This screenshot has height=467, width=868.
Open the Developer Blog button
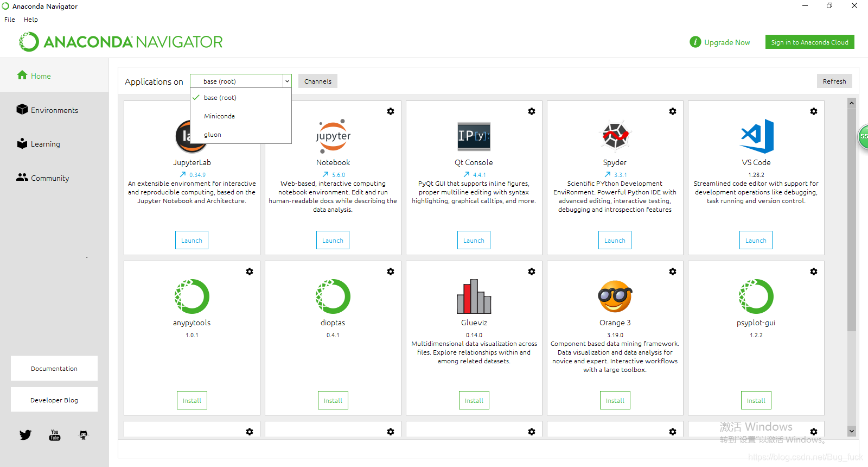tap(54, 400)
